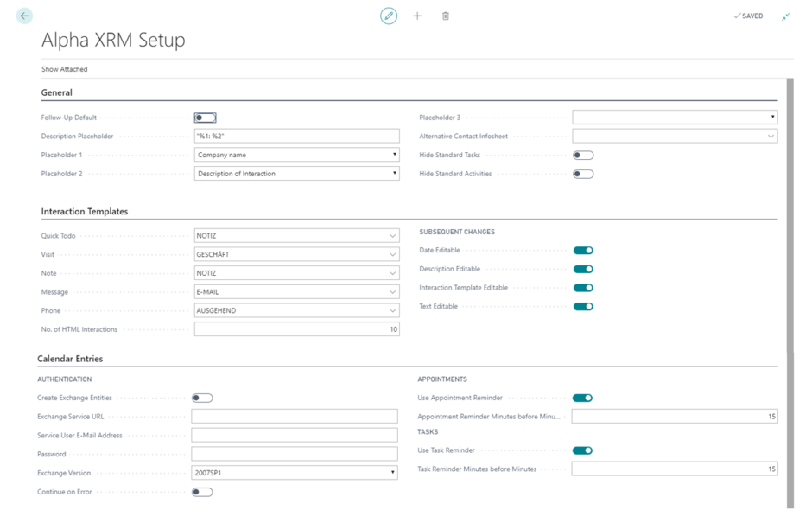The width and height of the screenshot is (812, 523).
Task: Click the plus icon to add new
Action: click(417, 16)
